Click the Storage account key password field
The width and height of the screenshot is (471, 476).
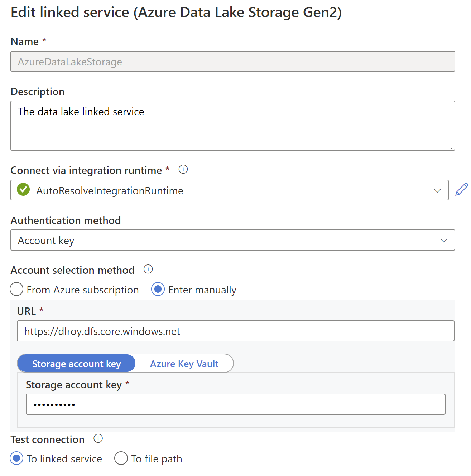pos(235,404)
